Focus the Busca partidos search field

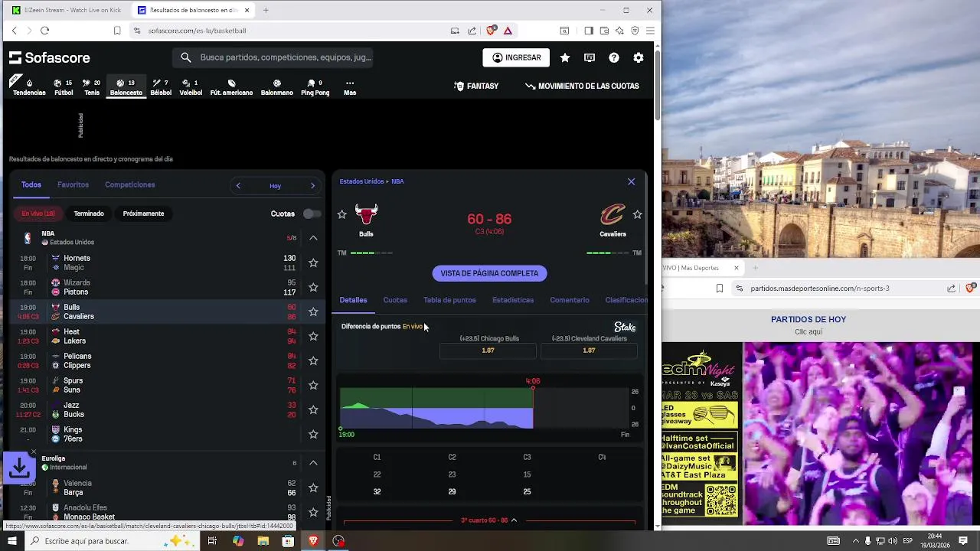click(273, 57)
